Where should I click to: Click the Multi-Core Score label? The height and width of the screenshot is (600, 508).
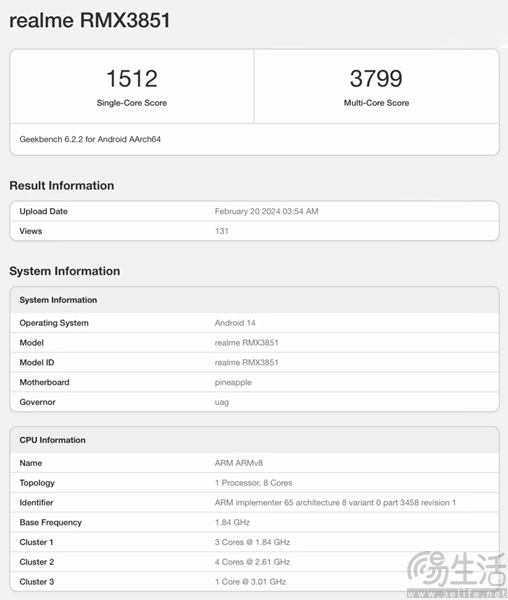tap(376, 103)
